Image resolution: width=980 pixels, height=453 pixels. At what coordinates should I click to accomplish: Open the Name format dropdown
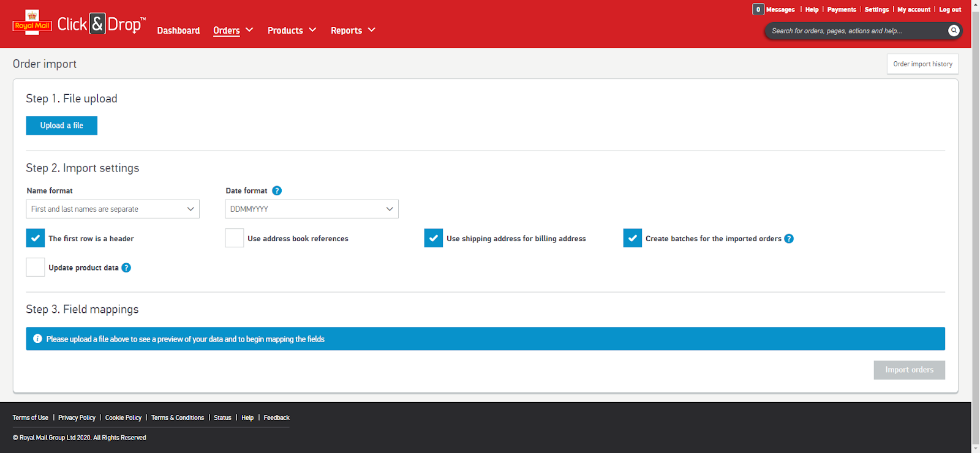coord(113,209)
